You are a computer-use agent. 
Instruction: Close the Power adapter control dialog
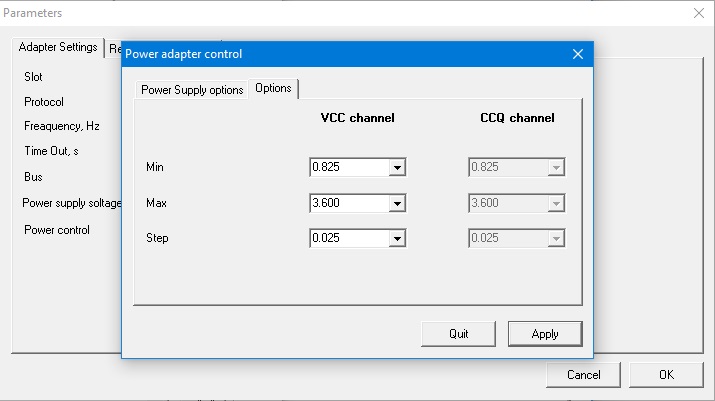(x=577, y=54)
